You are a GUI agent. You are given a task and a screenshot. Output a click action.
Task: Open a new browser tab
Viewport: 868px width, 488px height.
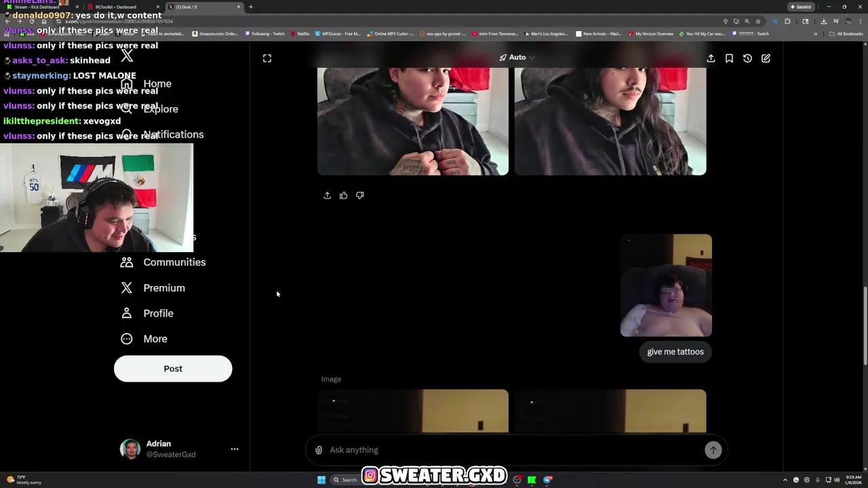[x=251, y=7]
